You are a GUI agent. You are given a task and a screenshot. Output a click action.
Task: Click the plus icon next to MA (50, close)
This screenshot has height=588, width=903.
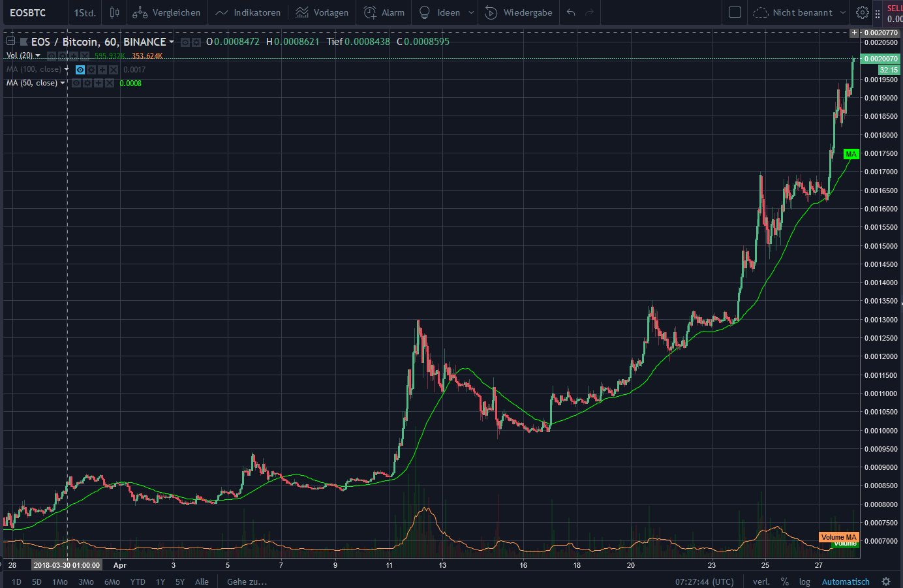click(99, 84)
